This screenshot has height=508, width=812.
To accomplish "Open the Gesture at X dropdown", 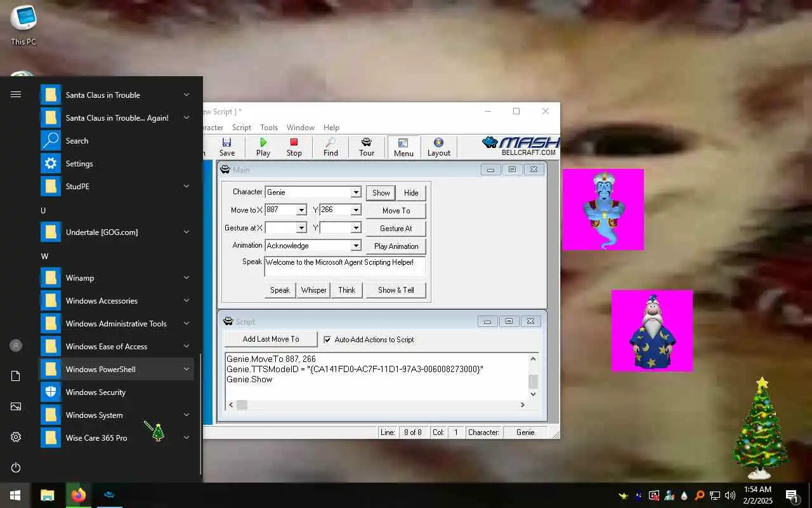I will pos(302,227).
